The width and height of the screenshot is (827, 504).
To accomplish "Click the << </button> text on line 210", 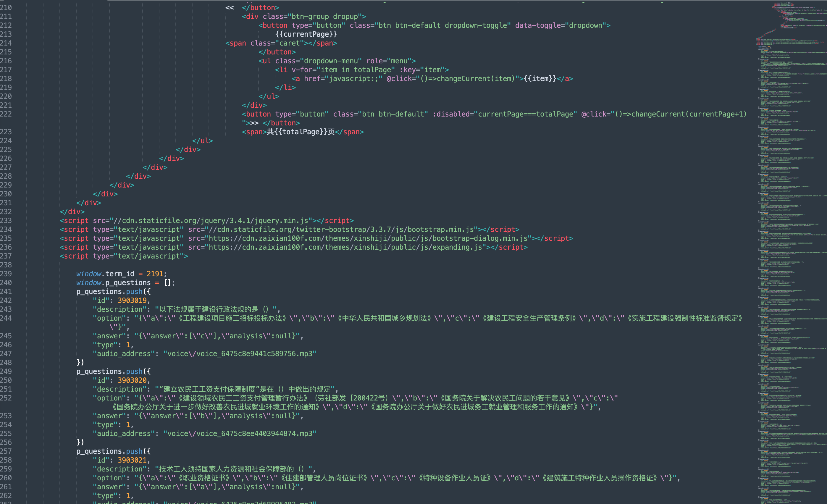I will 252,7.
